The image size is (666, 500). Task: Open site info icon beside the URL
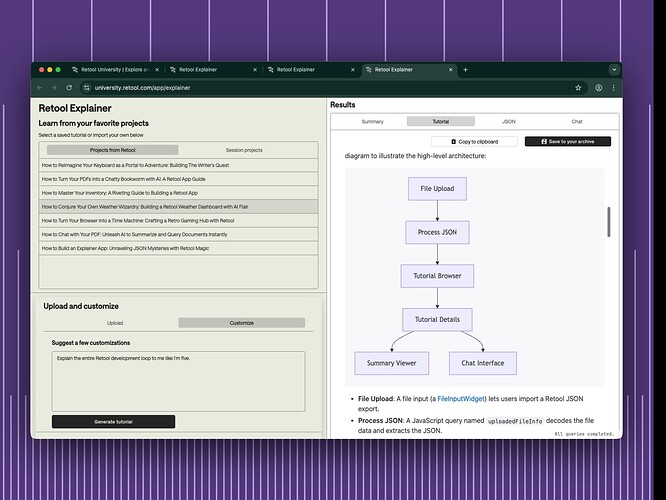(x=87, y=88)
